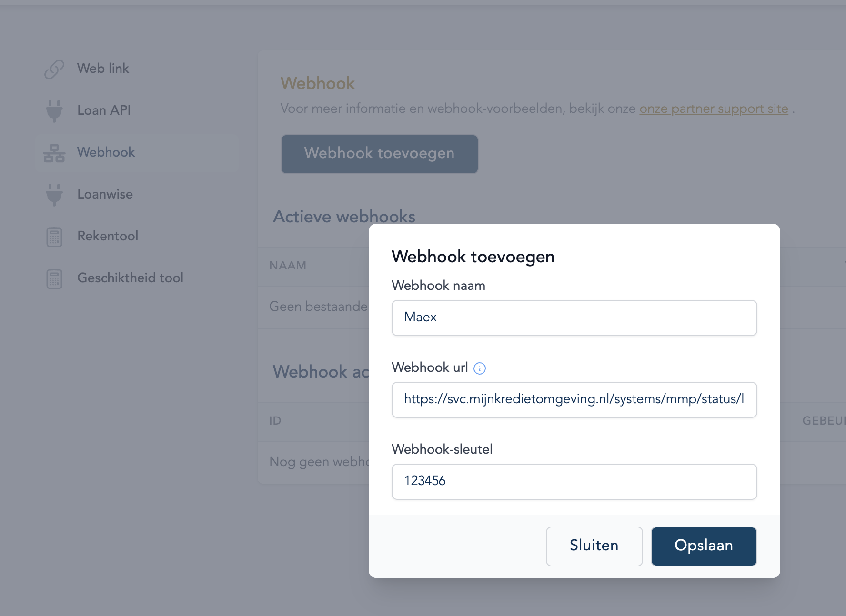Screen dimensions: 846x616
Task: Focus the Webhook naam input field
Action: (574, 318)
